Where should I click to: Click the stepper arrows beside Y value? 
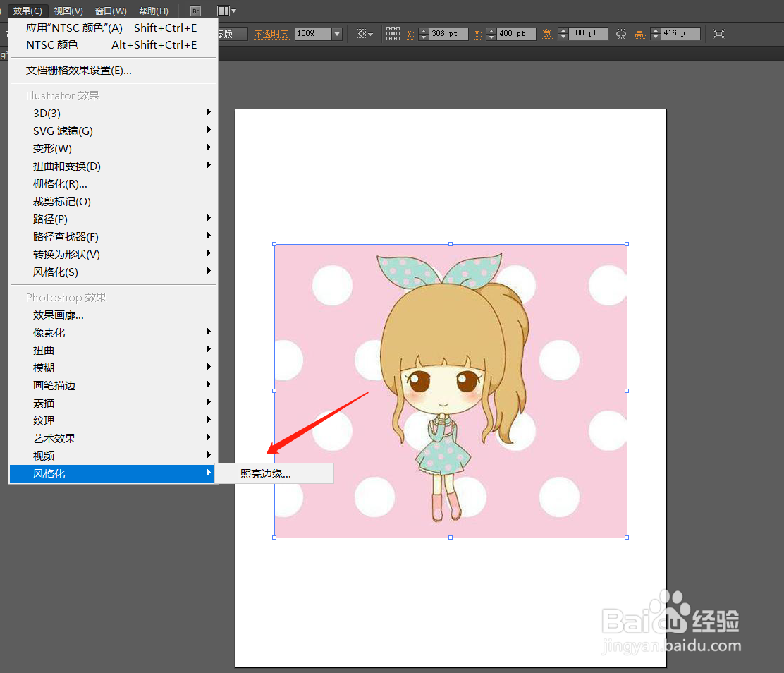pyautogui.click(x=491, y=34)
